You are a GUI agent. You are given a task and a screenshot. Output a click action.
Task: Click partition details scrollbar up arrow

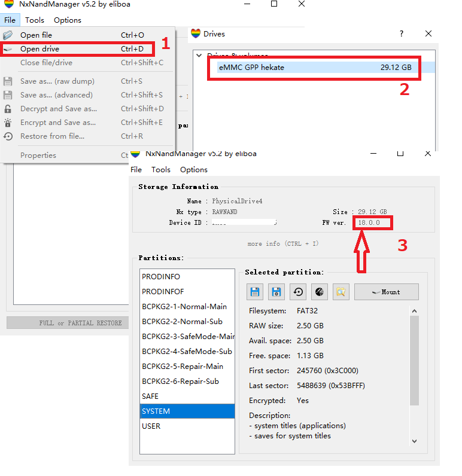(414, 311)
